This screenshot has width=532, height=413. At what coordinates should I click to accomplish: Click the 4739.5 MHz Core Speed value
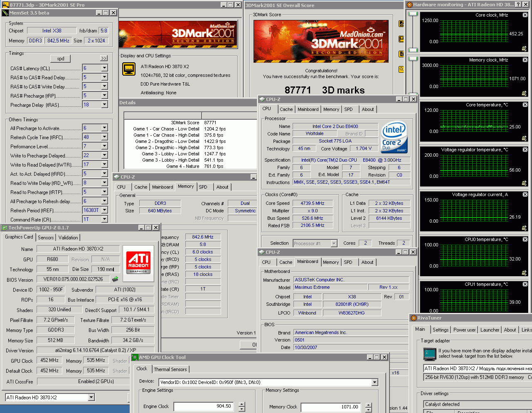(x=312, y=203)
